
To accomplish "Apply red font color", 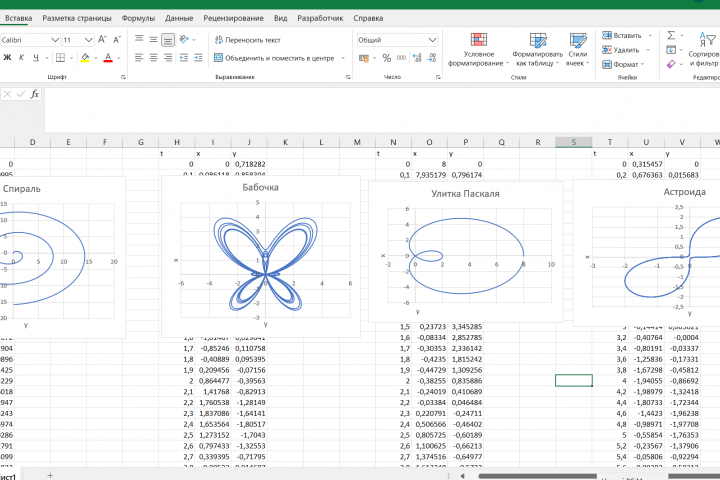I will pos(108,58).
